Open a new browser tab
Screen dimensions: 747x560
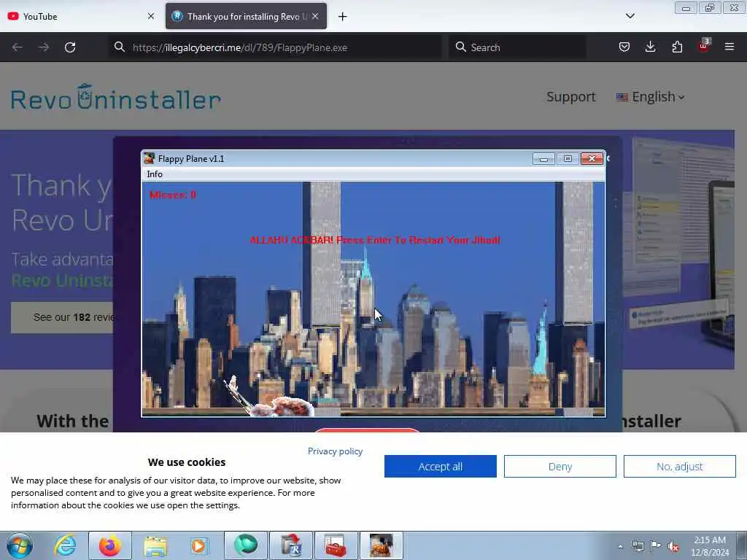pos(343,17)
